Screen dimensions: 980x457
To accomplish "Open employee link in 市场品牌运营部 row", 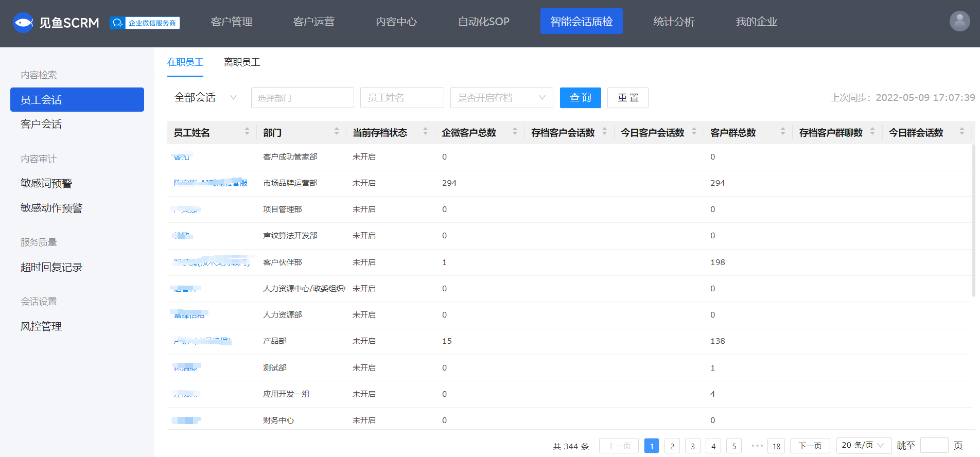I will 211,183.
